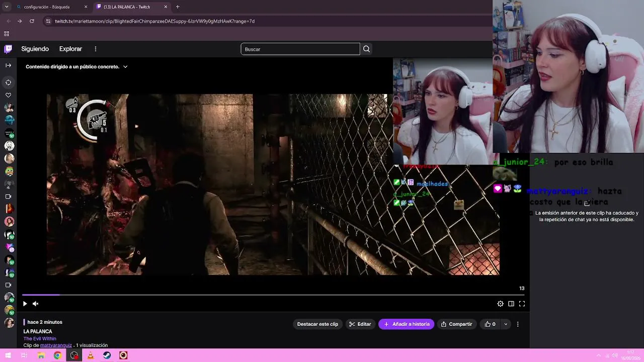The image size is (644, 362).
Task: Open Steam from the taskbar
Action: pos(107,355)
